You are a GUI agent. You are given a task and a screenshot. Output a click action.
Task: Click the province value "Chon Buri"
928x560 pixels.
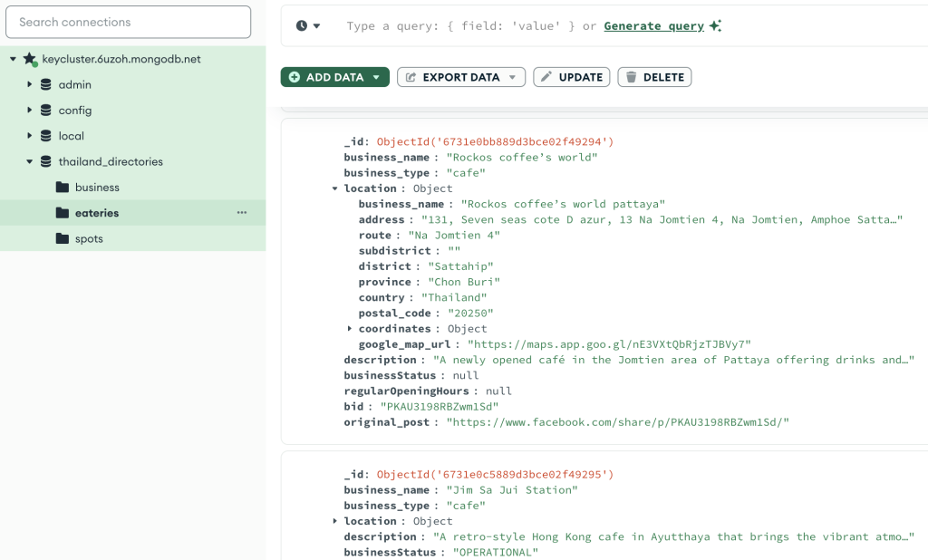(x=464, y=282)
